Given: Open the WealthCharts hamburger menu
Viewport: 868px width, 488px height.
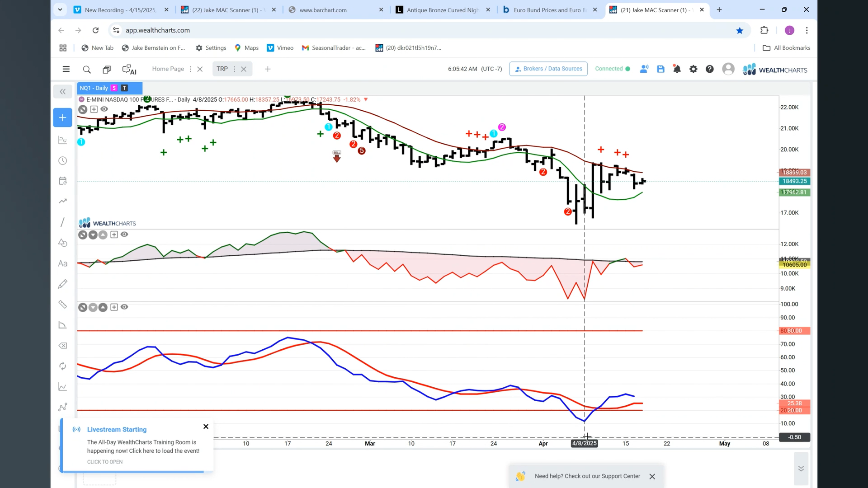Looking at the screenshot, I should click(x=66, y=69).
